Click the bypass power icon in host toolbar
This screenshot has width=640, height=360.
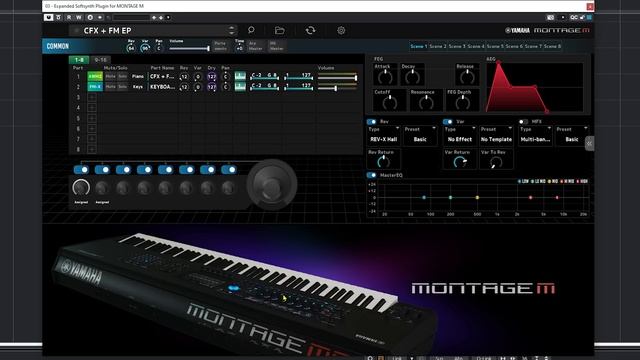pyautogui.click(x=49, y=18)
